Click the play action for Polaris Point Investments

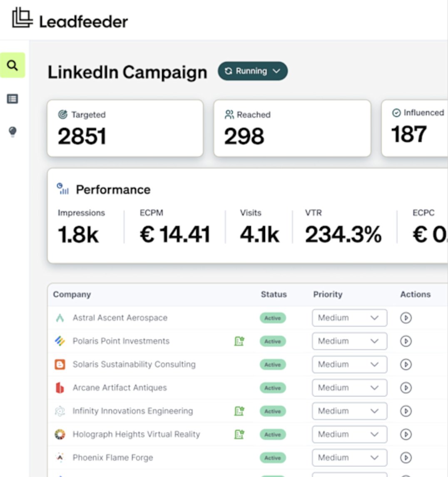[406, 341]
